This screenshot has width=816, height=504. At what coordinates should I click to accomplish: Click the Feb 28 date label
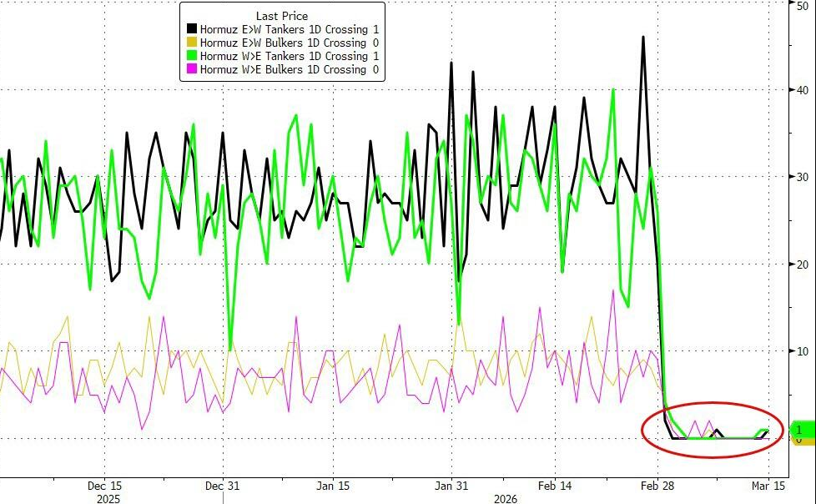(657, 486)
